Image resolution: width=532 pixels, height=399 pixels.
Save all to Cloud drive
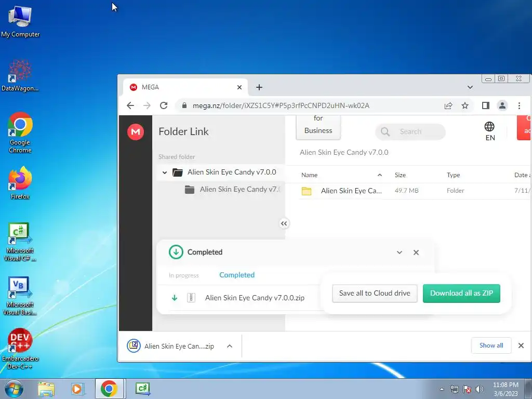tap(375, 293)
